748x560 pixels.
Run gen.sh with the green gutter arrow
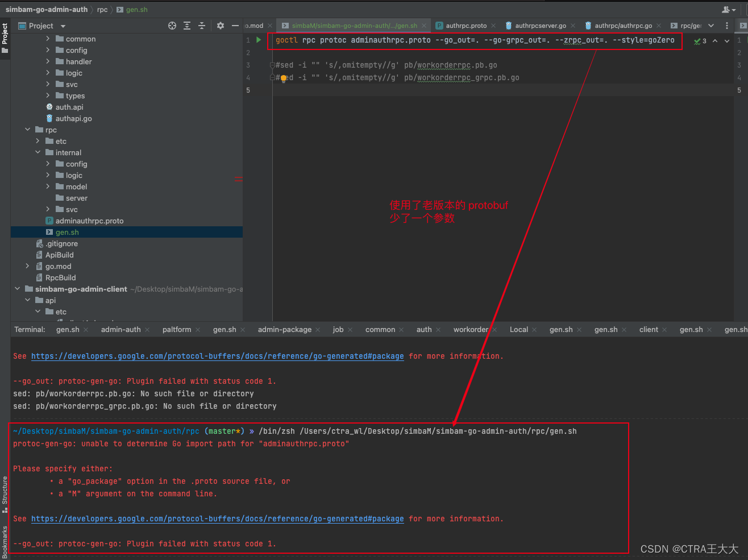259,40
